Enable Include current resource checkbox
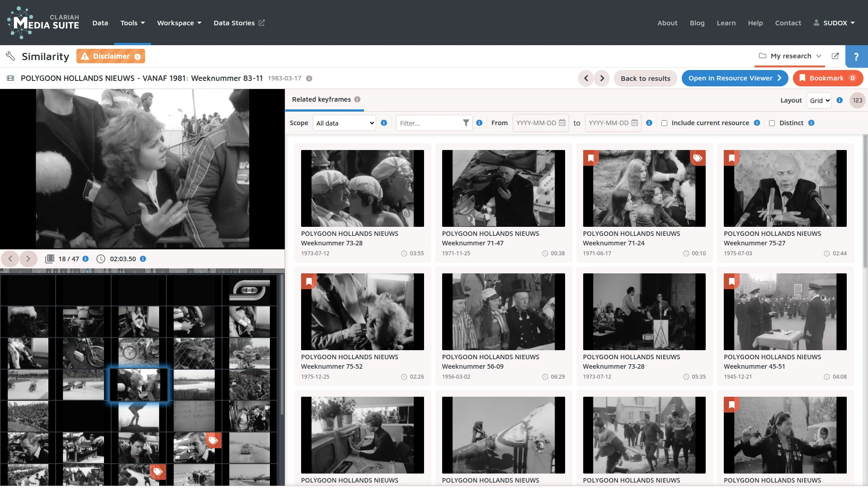Viewport: 868px width, 488px height. tap(664, 123)
